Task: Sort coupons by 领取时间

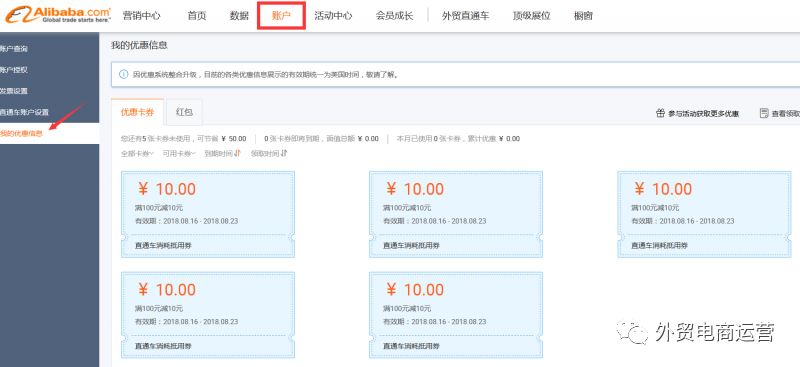Action: [269, 153]
